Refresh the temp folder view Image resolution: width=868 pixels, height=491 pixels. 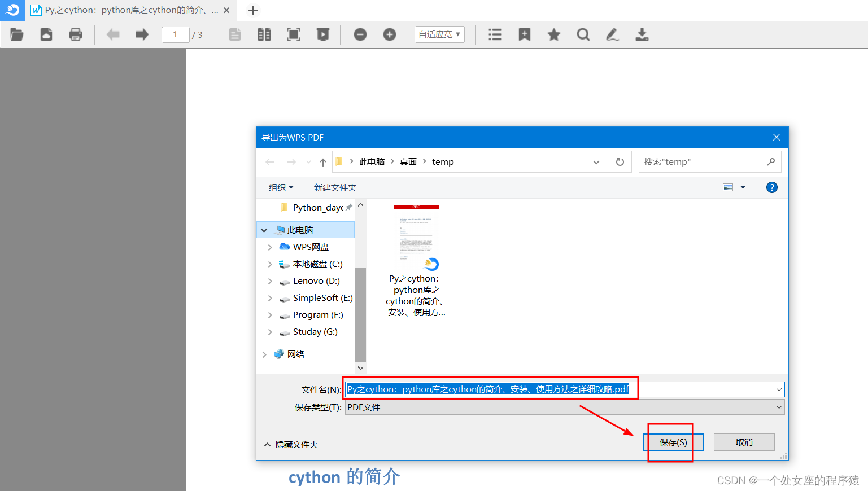pos(620,162)
